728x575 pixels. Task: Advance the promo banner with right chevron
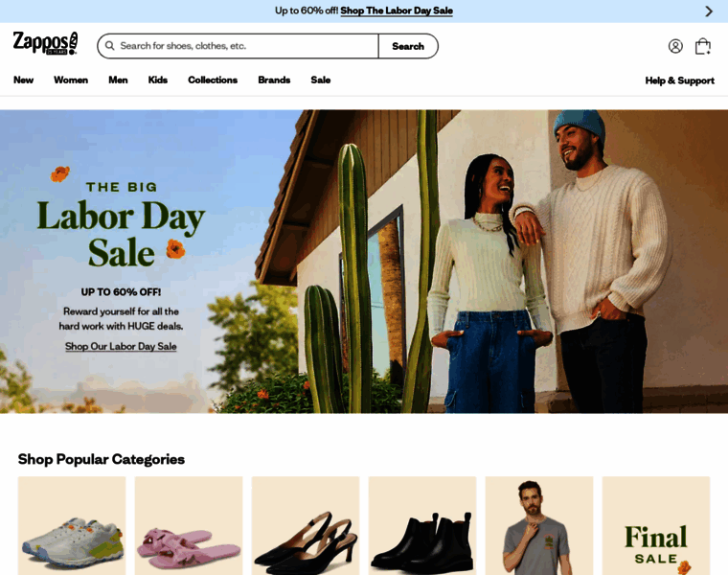click(709, 11)
